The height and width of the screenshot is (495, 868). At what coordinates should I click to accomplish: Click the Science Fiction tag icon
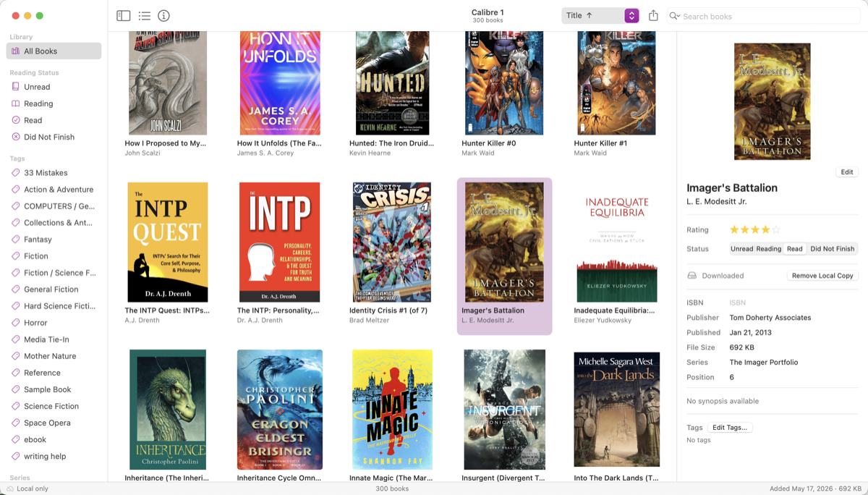[x=16, y=406]
